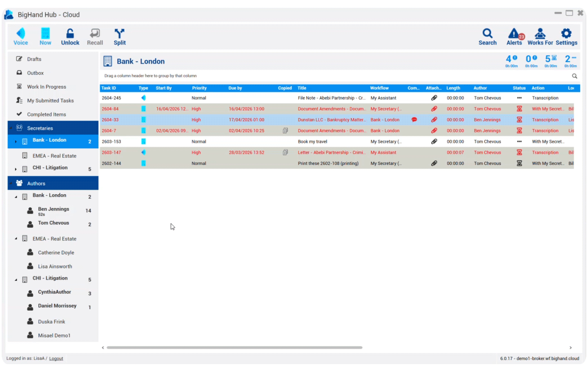Image resolution: width=588 pixels, height=376 pixels.
Task: Click the horizontal scrollbar thumb
Action: tap(234, 347)
